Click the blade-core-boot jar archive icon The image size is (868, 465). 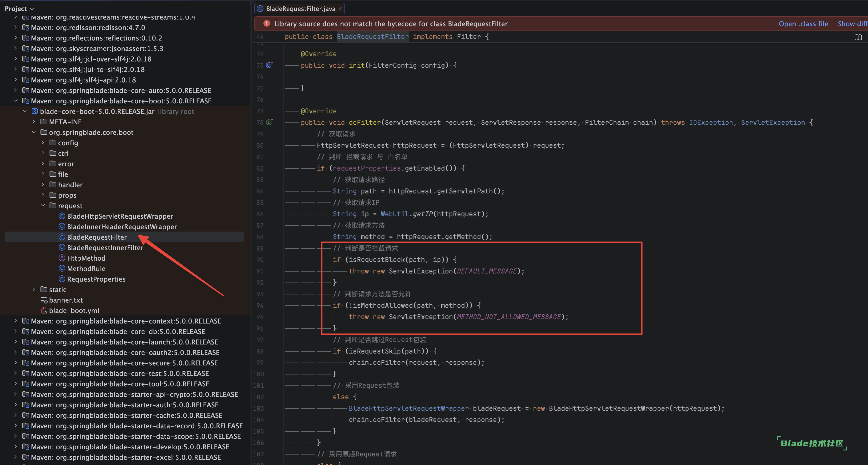pyautogui.click(x=35, y=111)
